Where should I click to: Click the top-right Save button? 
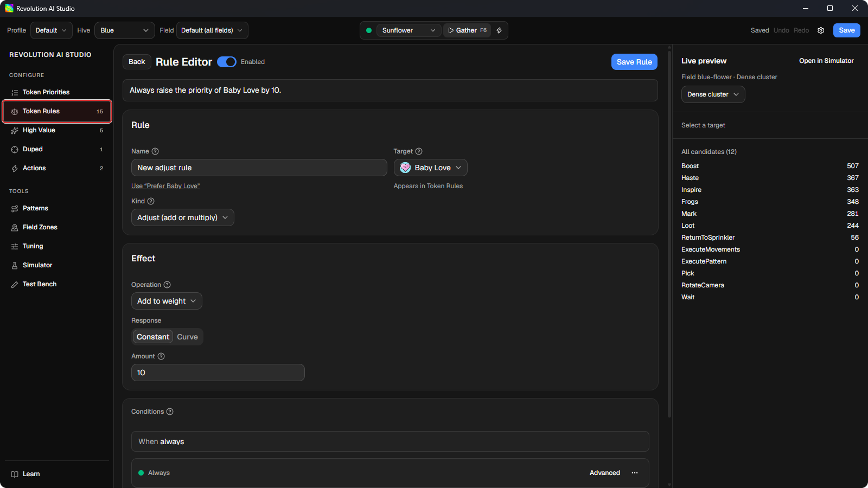847,30
